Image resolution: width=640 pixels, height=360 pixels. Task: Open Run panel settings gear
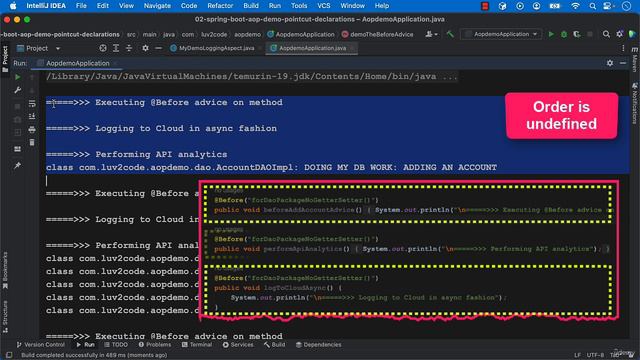click(610, 63)
